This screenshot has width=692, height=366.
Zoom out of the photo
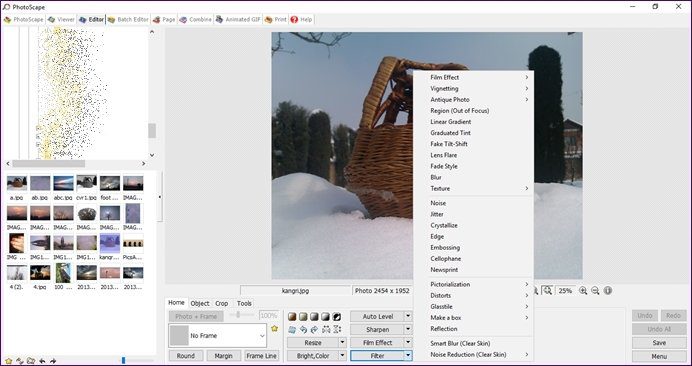point(595,291)
